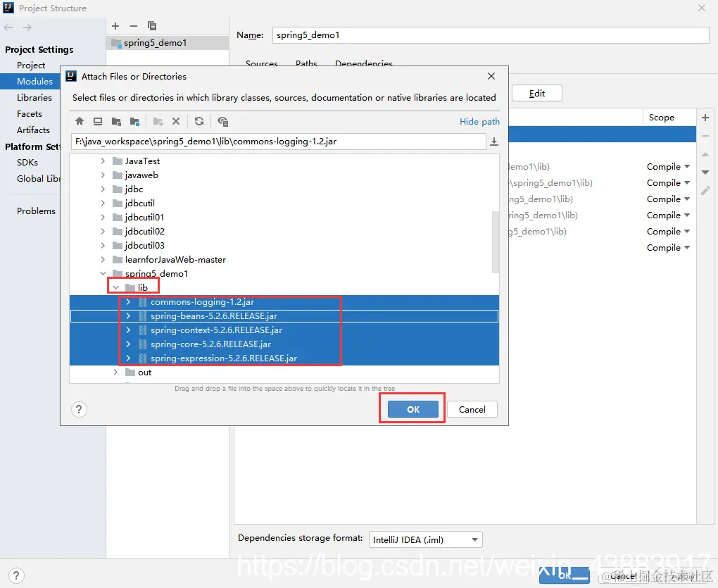Viewport: 718px width, 588px height.
Task: Click the Show hidden files icon
Action: click(x=223, y=121)
